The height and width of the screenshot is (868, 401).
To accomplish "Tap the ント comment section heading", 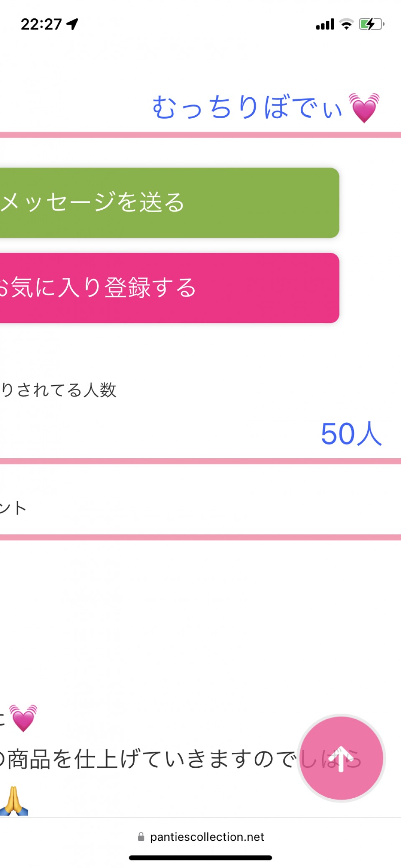I will point(13,508).
